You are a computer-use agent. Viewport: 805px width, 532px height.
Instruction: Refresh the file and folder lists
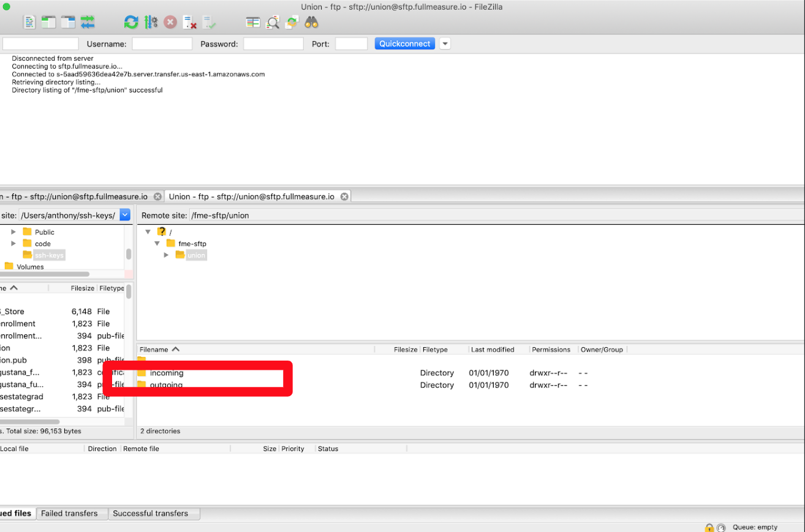coord(131,21)
